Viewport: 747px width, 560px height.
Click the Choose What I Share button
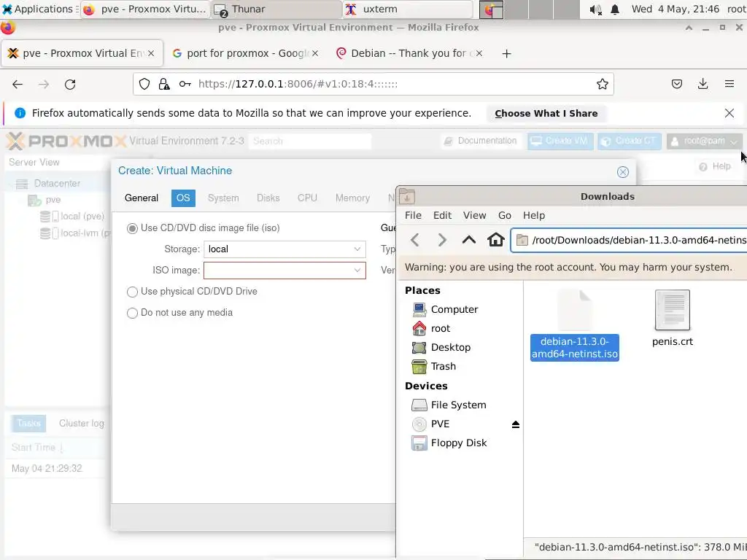[546, 113]
